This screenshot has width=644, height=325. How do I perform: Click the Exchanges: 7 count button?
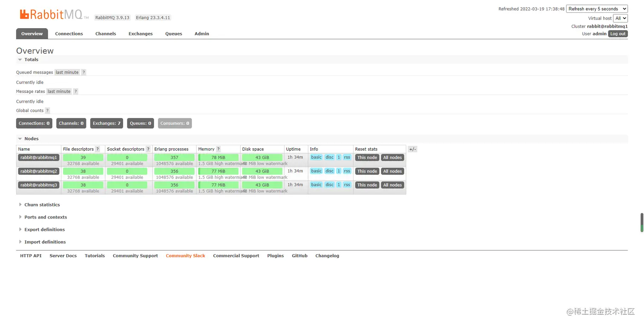106,124
